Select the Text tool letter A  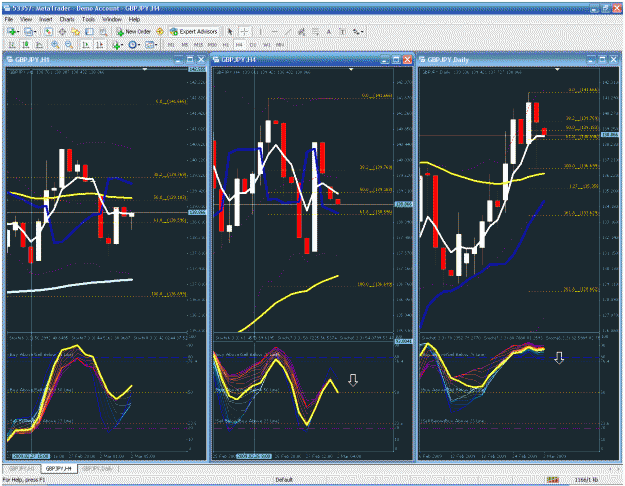coord(329,32)
